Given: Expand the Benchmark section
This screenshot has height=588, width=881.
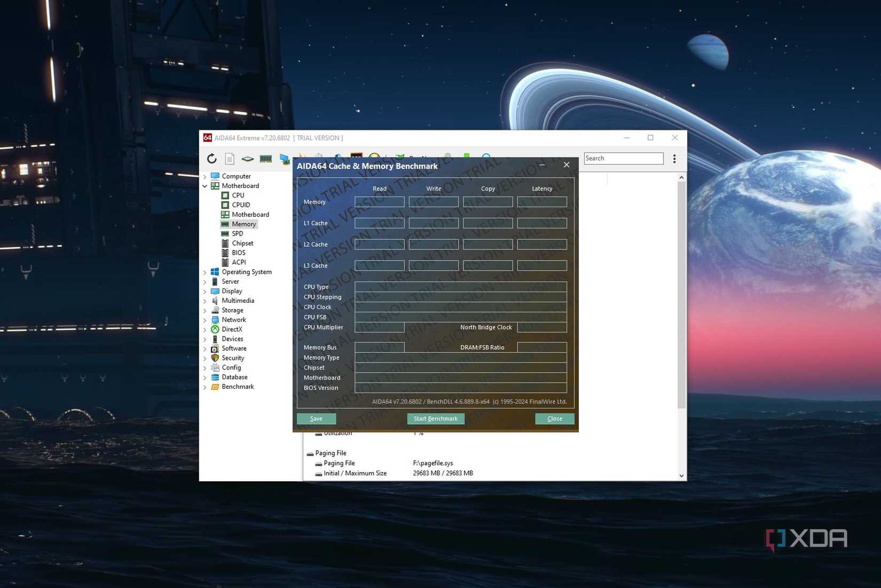Looking at the screenshot, I should click(x=205, y=387).
